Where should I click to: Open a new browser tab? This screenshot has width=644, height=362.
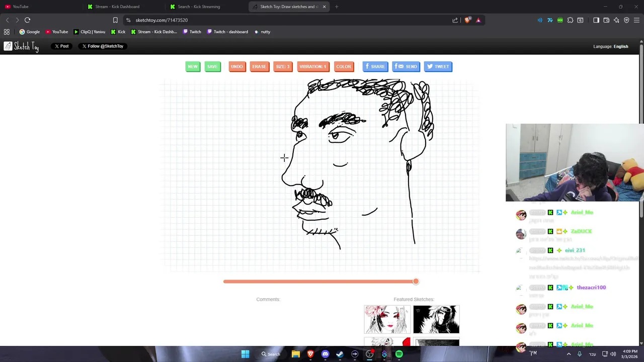click(337, 7)
